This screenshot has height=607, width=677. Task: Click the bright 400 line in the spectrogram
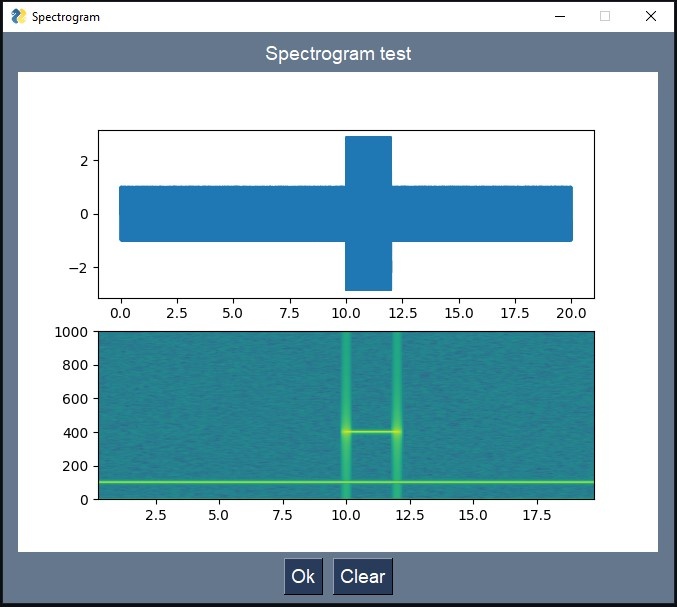pyautogui.click(x=371, y=432)
